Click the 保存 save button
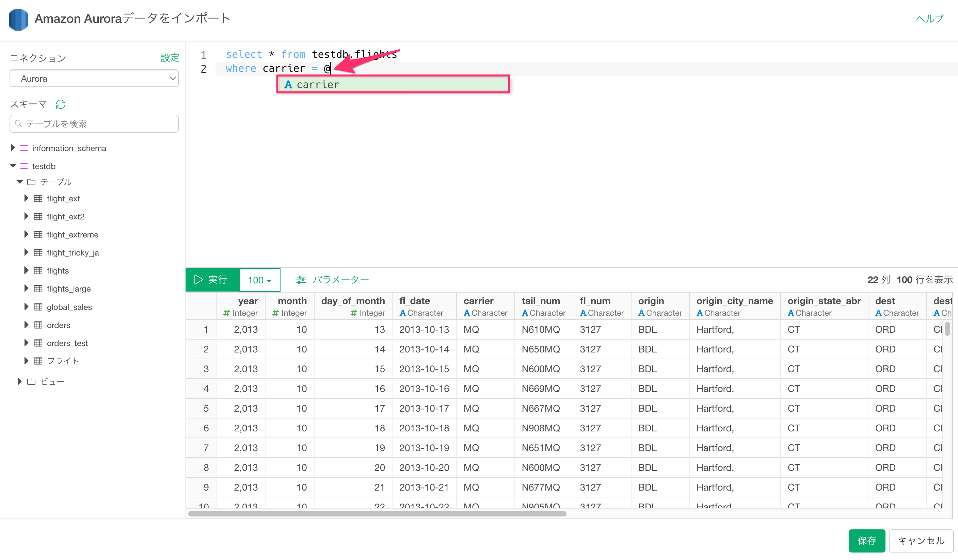 (x=866, y=540)
